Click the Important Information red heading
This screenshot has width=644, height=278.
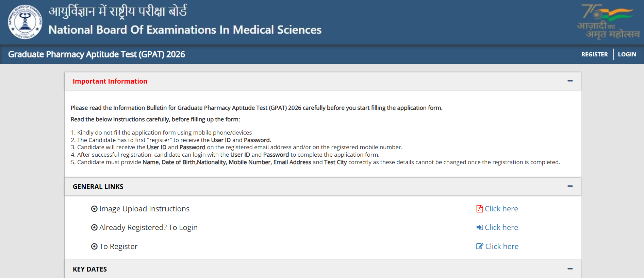click(x=110, y=81)
